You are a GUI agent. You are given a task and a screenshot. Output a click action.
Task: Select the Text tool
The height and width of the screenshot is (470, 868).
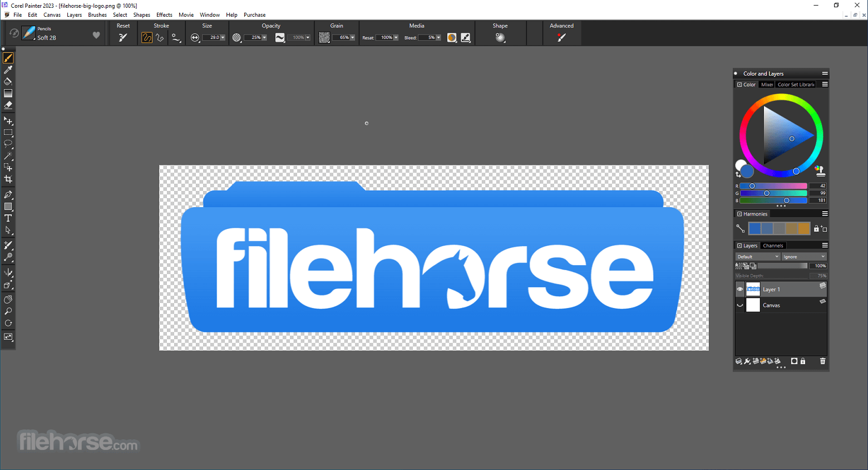pos(8,218)
